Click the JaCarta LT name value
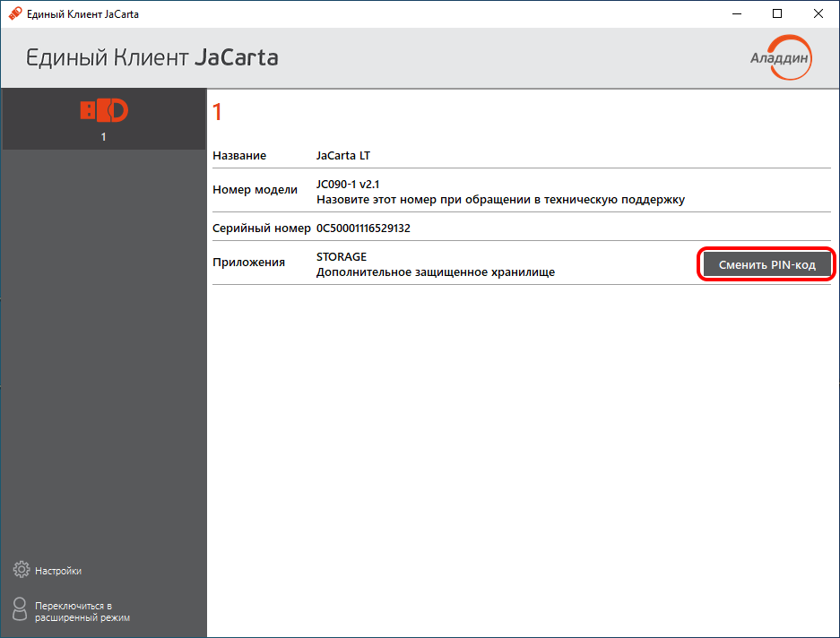 343,156
